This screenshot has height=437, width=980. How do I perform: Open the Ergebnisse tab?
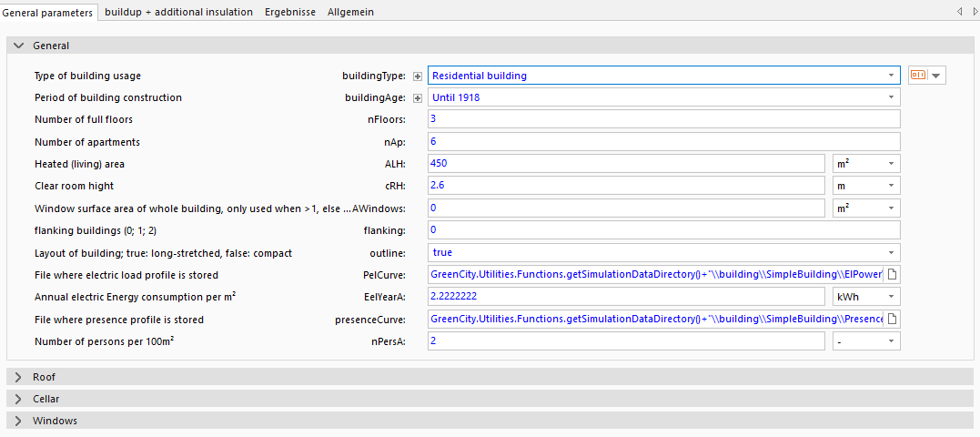coord(290,12)
